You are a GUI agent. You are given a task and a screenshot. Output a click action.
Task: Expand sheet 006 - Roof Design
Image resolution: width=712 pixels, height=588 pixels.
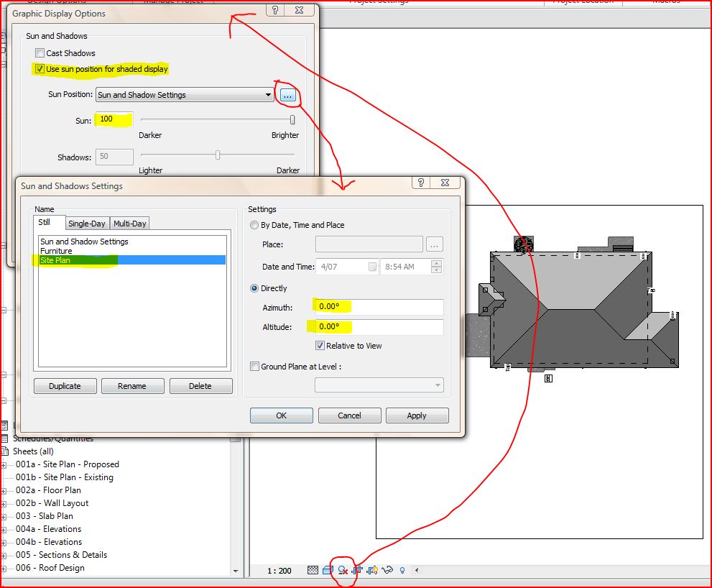tap(4, 569)
